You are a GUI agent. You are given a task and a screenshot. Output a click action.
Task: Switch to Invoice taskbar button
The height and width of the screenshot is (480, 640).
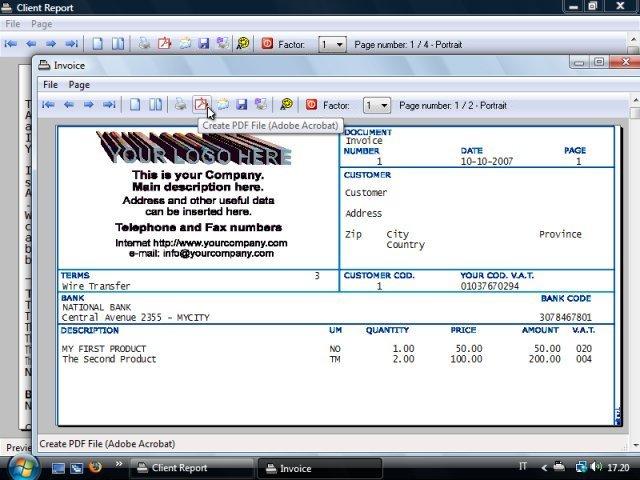pyautogui.click(x=320, y=468)
